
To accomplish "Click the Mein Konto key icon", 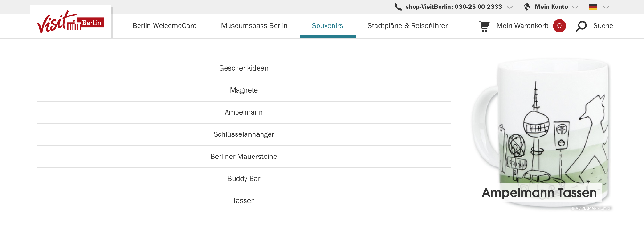I will pos(528,7).
